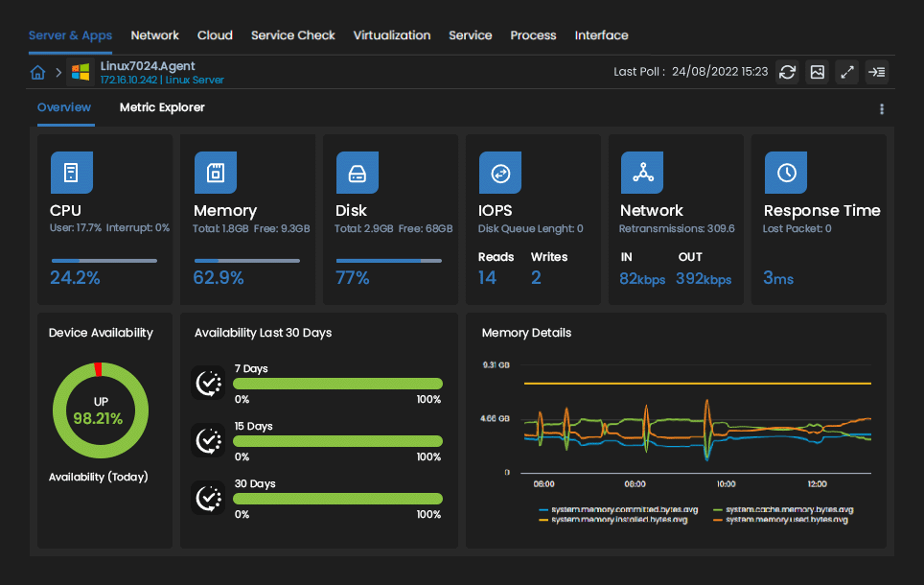Screen dimensions: 924x585
Task: Click the 30 Days availability clock badge
Action: coord(208,498)
